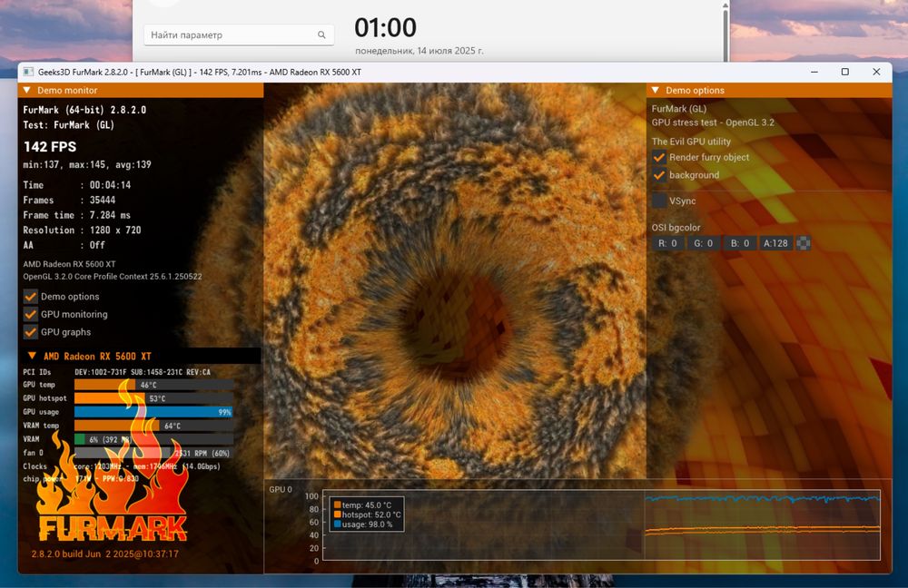Click the A:128 alpha value field
This screenshot has height=588, width=908.
click(x=775, y=244)
